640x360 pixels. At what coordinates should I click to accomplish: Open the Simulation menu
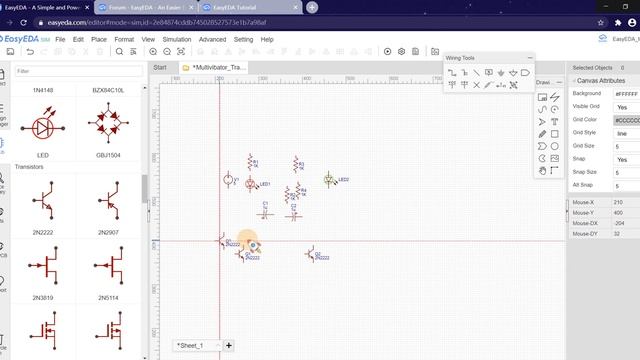pos(177,40)
